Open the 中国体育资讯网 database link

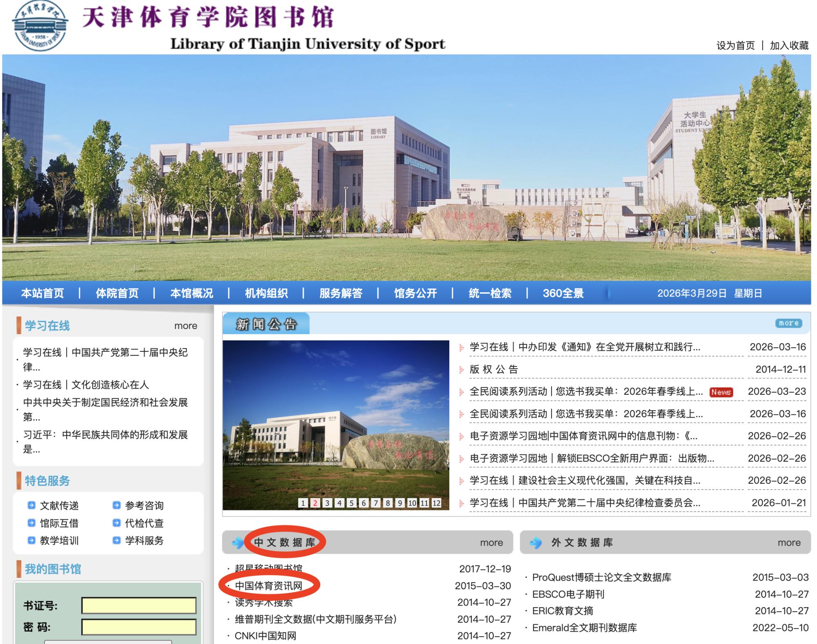[x=268, y=586]
